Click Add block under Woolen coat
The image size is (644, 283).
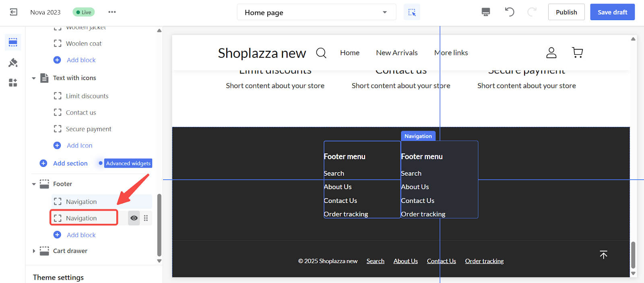click(x=81, y=60)
